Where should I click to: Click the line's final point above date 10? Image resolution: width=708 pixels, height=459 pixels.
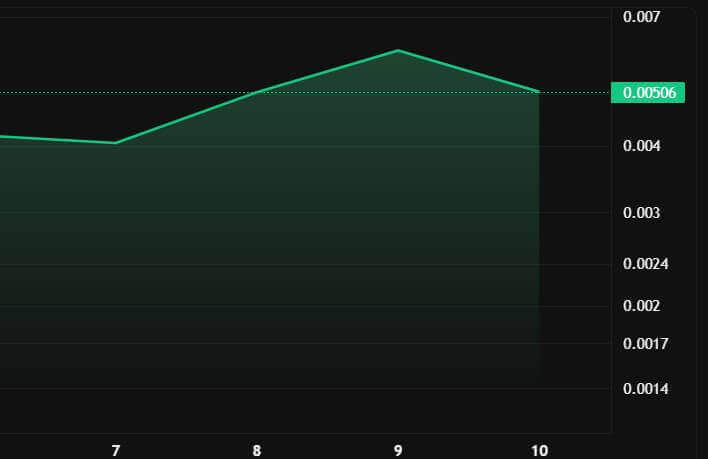pos(539,92)
